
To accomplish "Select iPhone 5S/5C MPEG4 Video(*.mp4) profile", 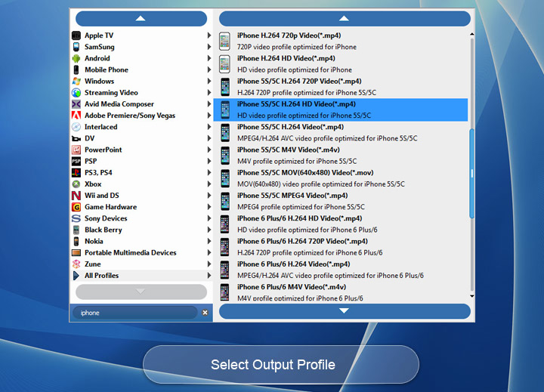I will point(341,201).
